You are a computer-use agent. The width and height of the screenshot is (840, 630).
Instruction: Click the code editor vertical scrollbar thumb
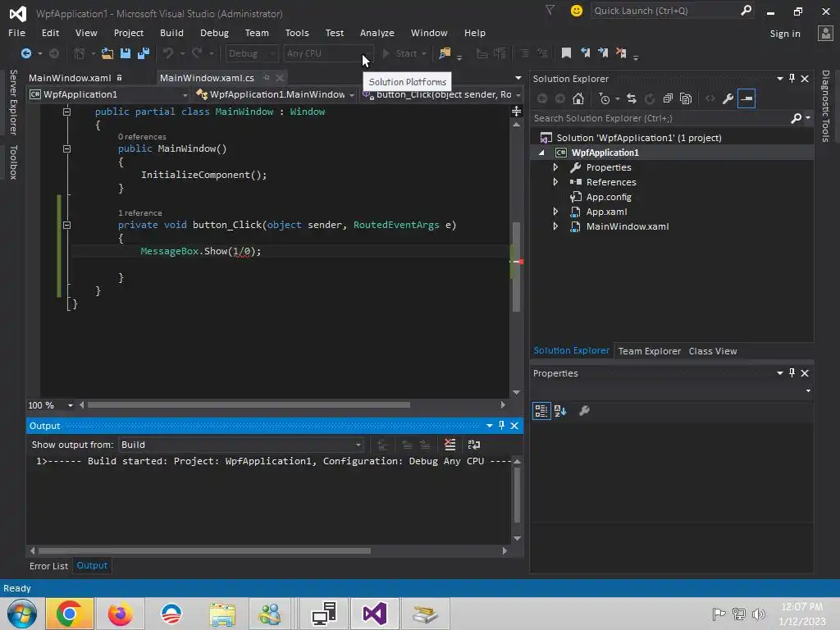pyautogui.click(x=517, y=267)
